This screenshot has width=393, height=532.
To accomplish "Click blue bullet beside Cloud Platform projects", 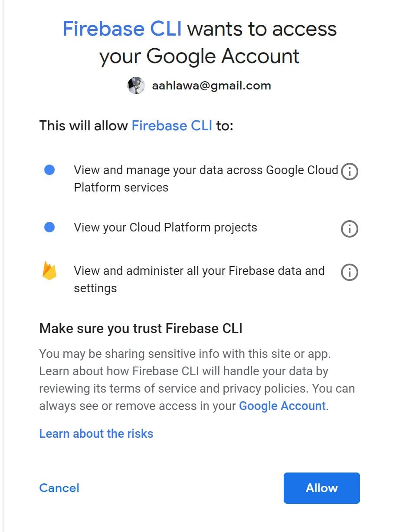I will tap(49, 227).
